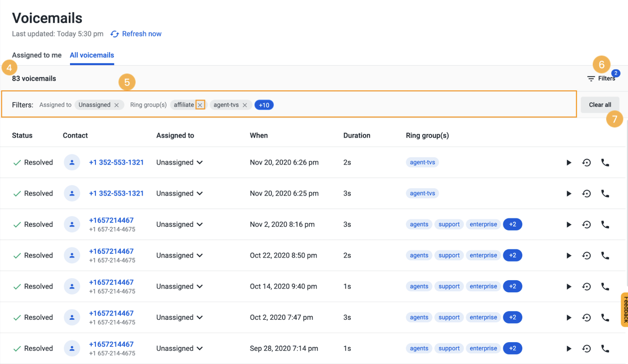Select the All voicemails tab
The width and height of the screenshot is (628, 364).
(x=92, y=55)
